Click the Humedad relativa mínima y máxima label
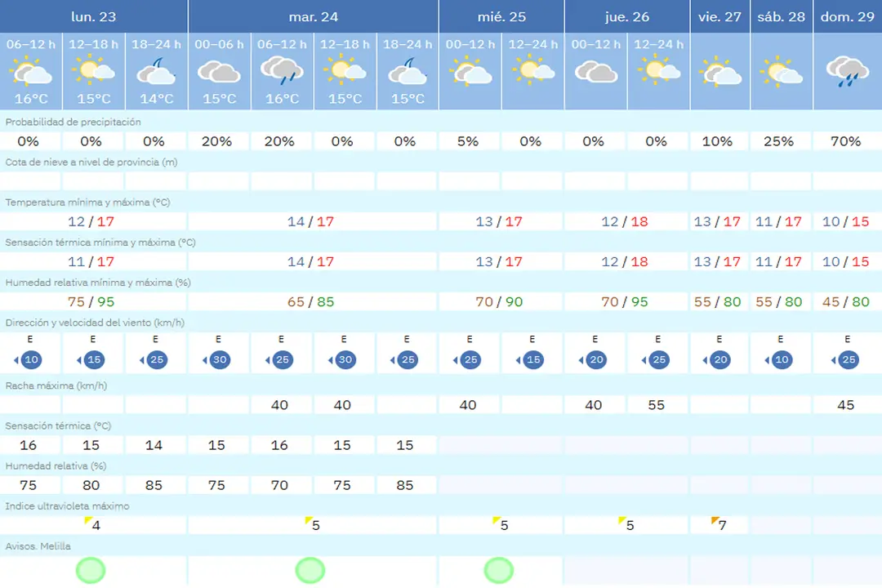The image size is (882, 588). (x=98, y=283)
